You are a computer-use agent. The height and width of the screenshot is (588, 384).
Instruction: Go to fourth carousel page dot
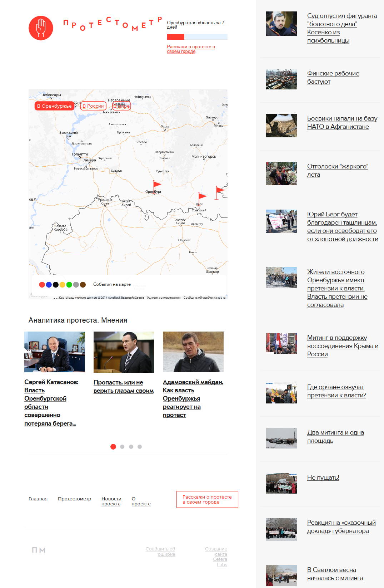pyautogui.click(x=140, y=447)
